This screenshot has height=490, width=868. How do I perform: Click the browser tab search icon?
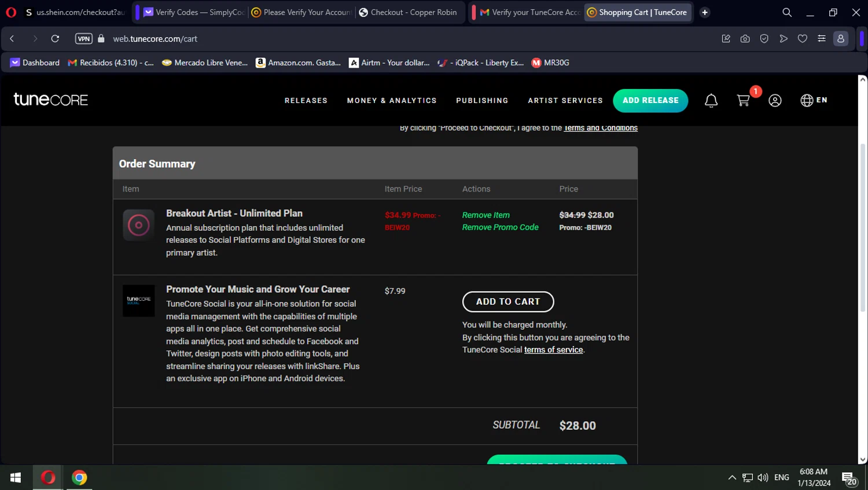[787, 12]
